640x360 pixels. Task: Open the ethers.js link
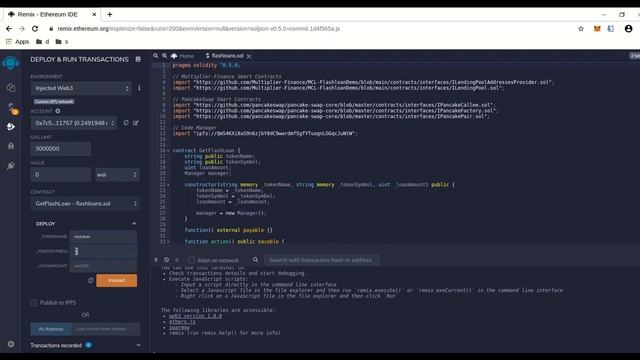tap(182, 322)
